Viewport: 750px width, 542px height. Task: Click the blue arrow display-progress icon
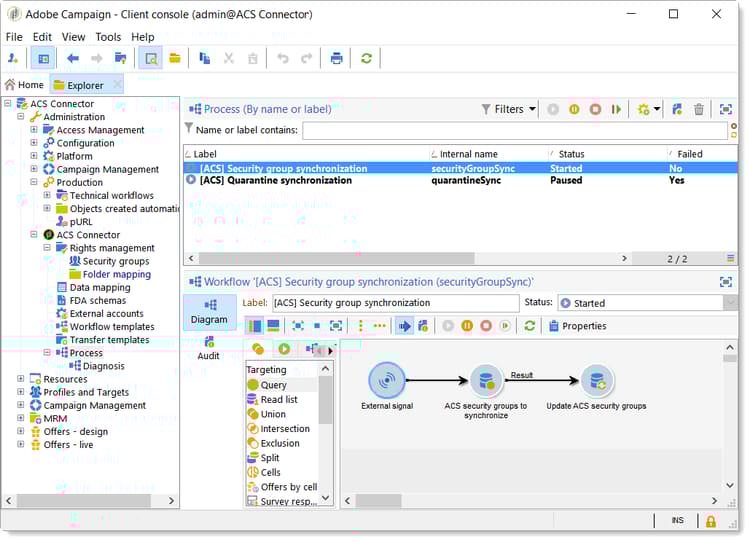click(x=404, y=326)
